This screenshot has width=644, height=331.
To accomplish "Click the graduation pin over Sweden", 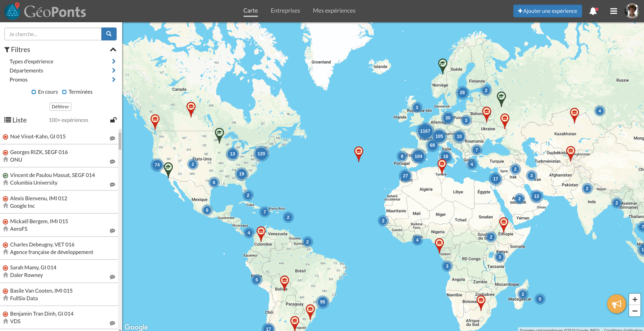I will (442, 64).
